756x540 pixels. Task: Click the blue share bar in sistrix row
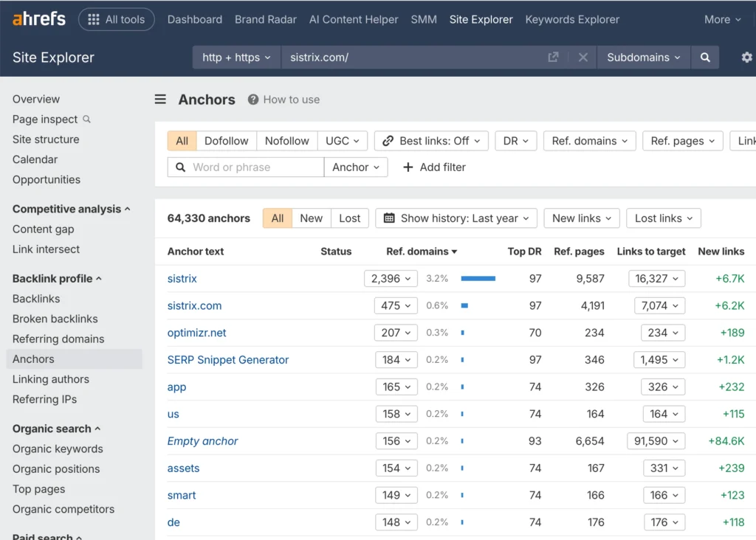pyautogui.click(x=478, y=278)
